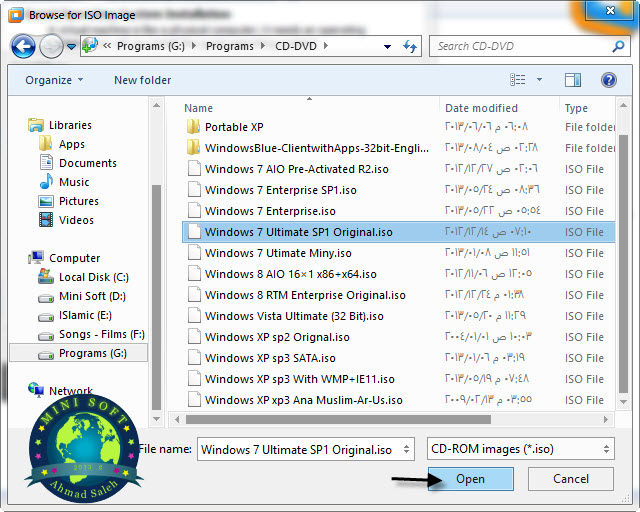The width and height of the screenshot is (640, 512).
Task: Open Songs - Films (F:) drive icon
Action: (x=46, y=336)
